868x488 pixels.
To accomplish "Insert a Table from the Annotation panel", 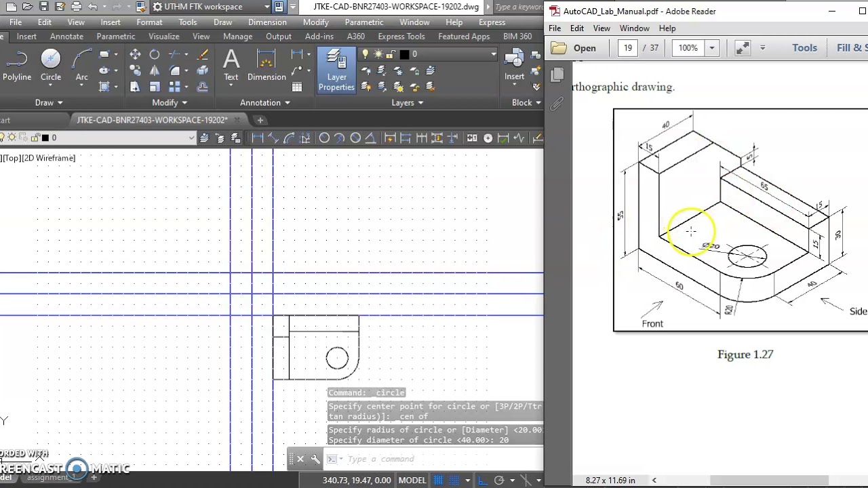I will coord(297,87).
